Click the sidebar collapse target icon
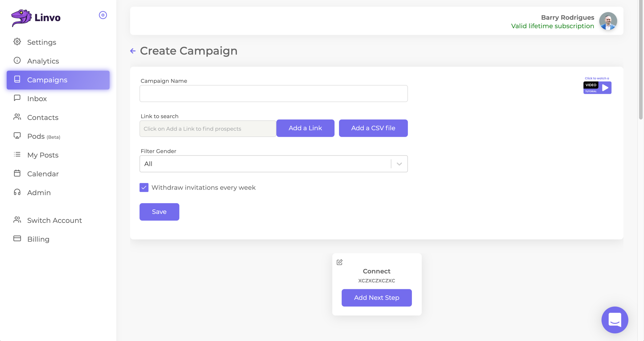644x341 pixels. (x=103, y=15)
